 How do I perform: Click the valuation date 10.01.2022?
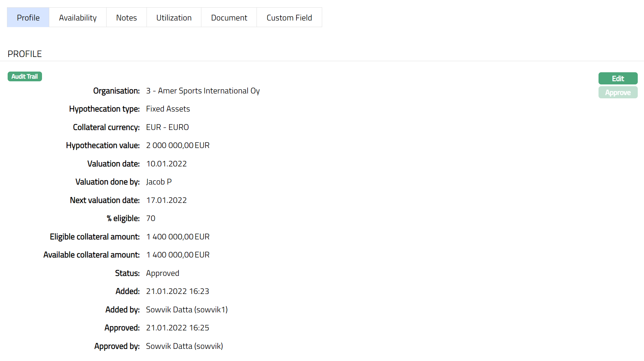(x=166, y=164)
